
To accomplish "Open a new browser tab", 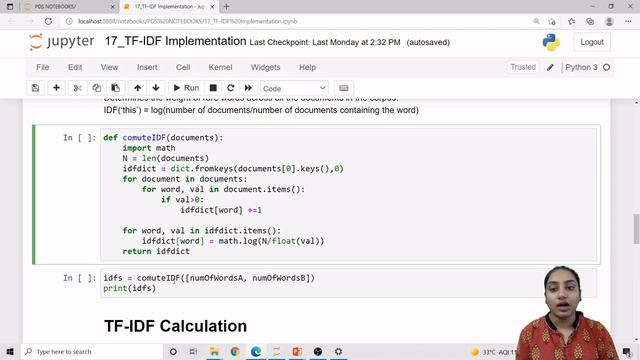I will coord(227,7).
